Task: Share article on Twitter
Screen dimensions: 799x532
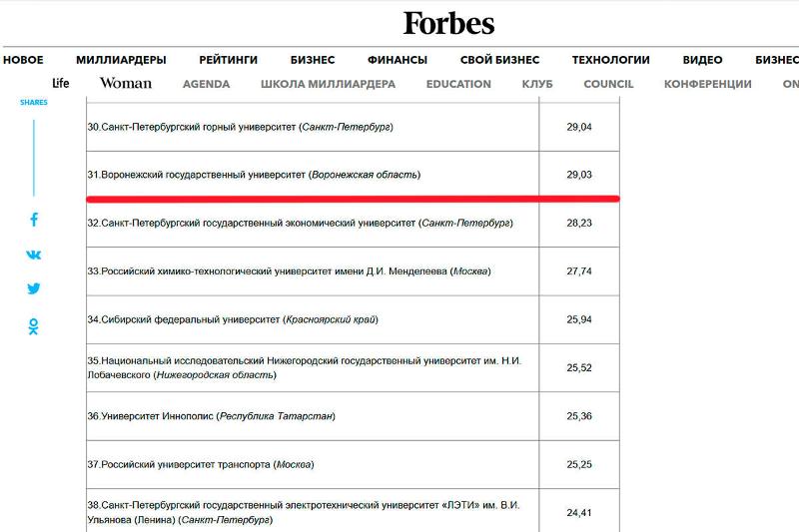Action: coord(33,288)
